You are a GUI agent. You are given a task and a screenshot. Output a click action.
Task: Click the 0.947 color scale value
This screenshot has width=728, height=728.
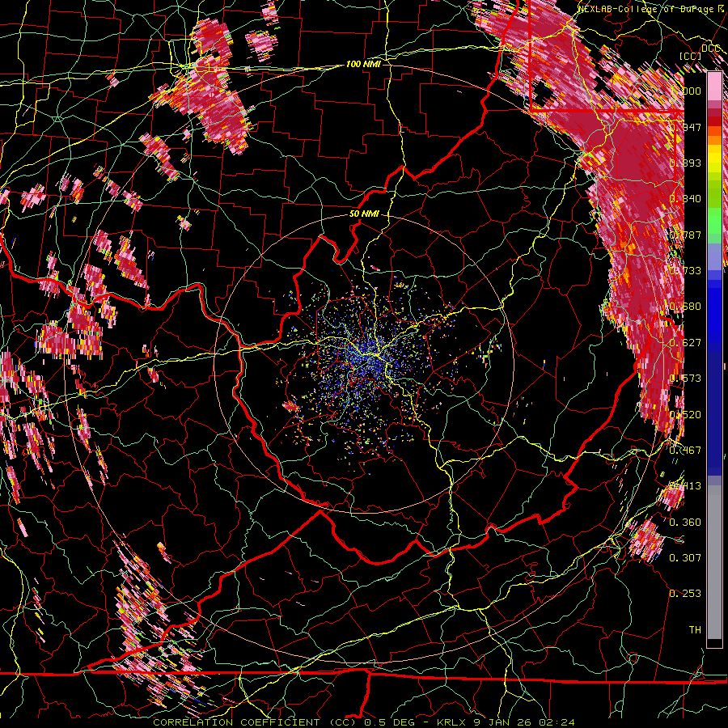[x=685, y=127]
